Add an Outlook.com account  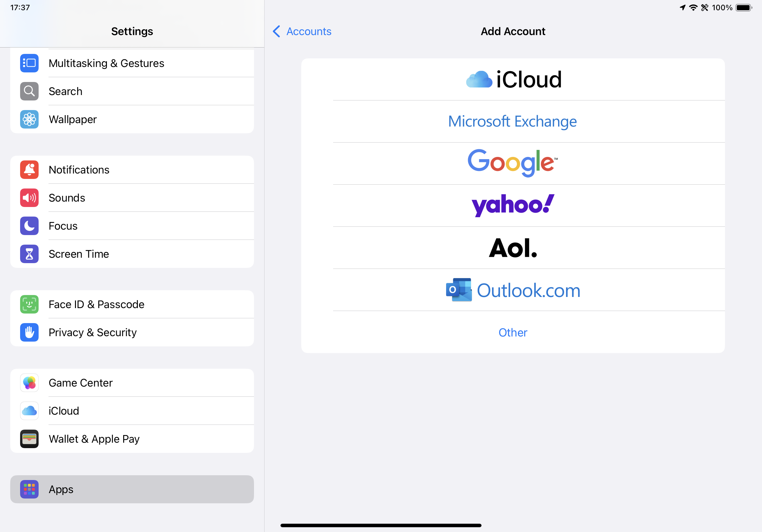[513, 290]
